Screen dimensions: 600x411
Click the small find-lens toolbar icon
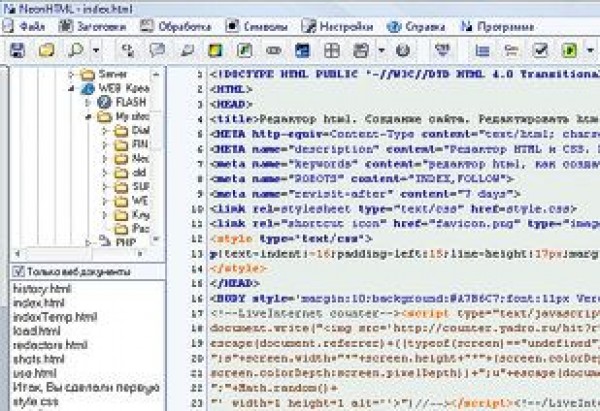click(x=187, y=50)
